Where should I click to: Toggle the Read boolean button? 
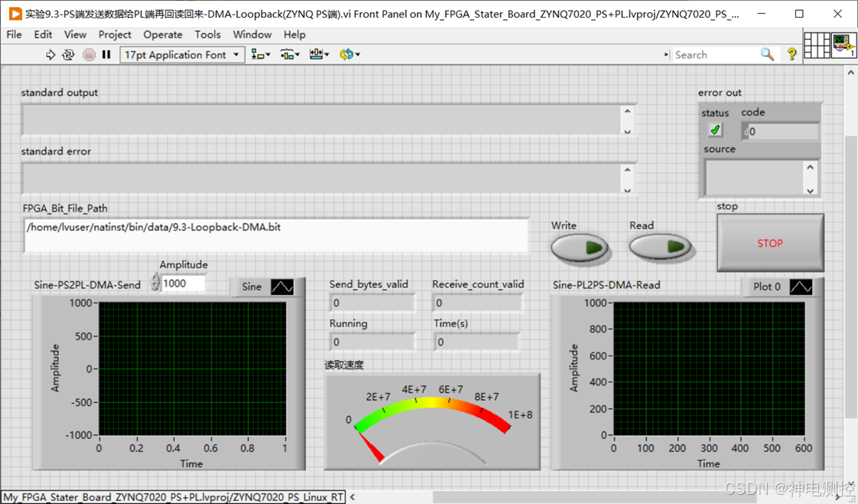(x=661, y=247)
